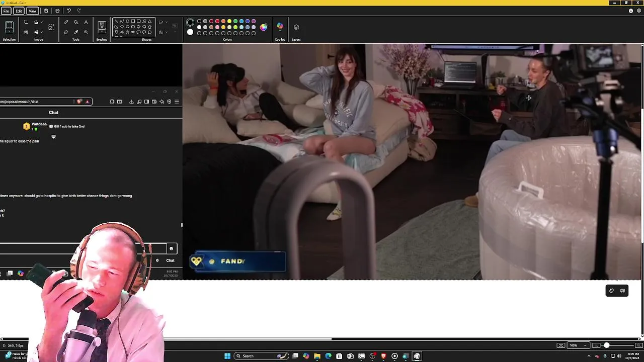Expand the Rotate dropdown arrow

[42, 22]
